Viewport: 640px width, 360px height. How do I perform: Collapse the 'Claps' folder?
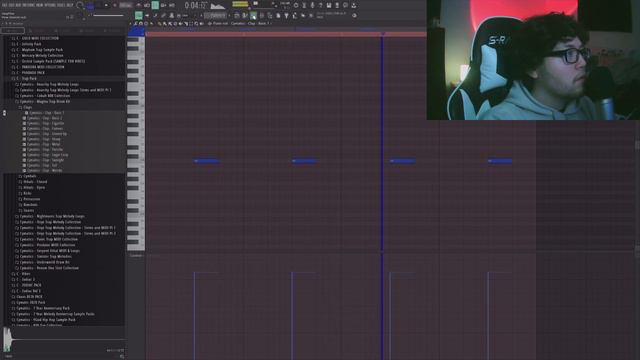click(27, 107)
